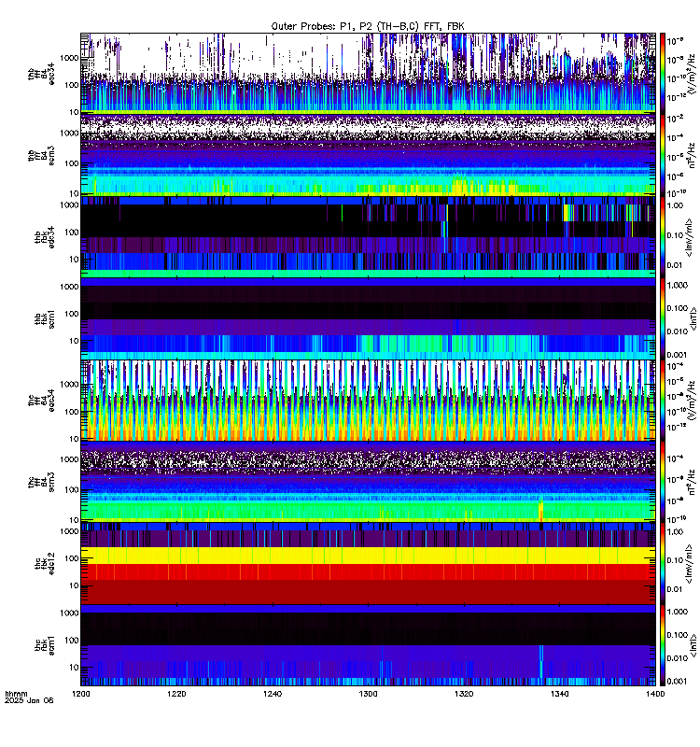Click the 0.100 tick on thb fbk scm1 colorbar
700x747 pixels.
(x=678, y=308)
